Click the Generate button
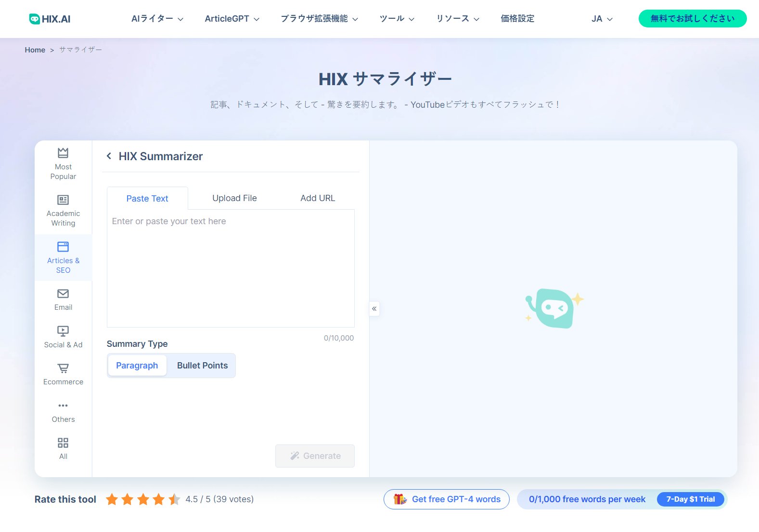This screenshot has width=759, height=532. pyautogui.click(x=315, y=456)
